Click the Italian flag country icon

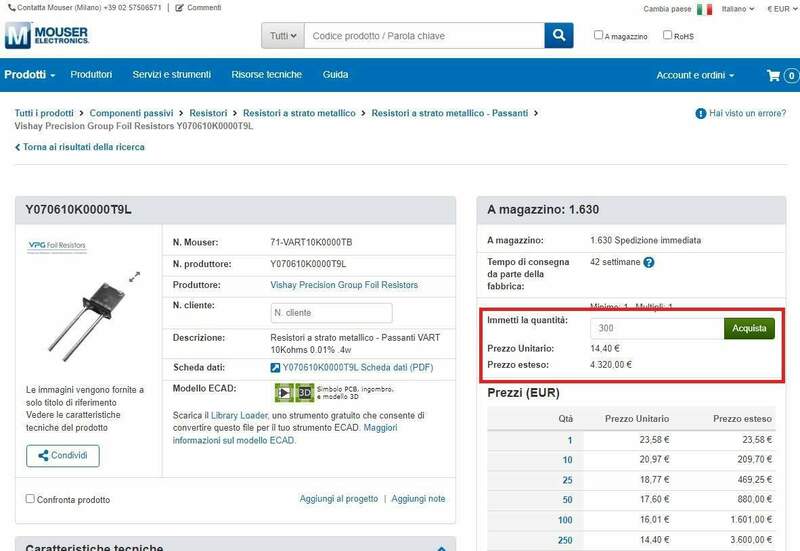[704, 8]
